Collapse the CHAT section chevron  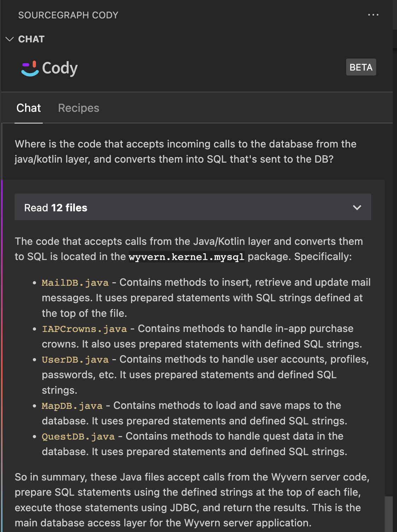(x=10, y=39)
